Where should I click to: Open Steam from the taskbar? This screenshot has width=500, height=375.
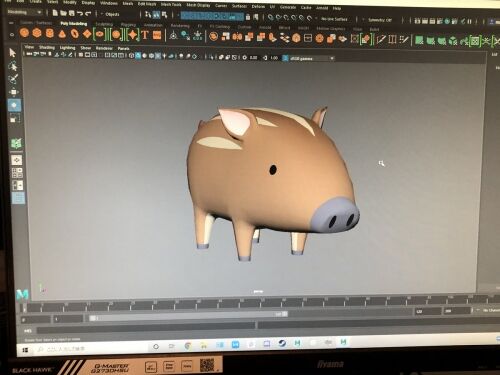[282, 343]
